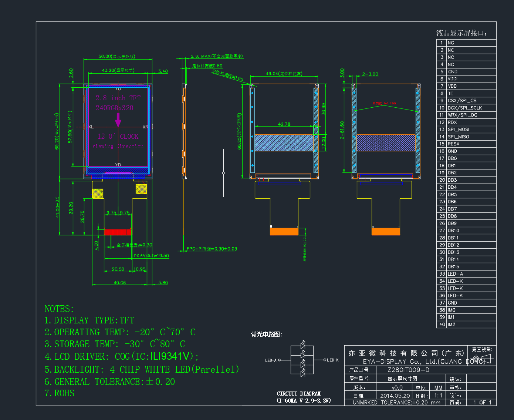The image size is (514, 420).
Task: Select LED-A in pin table row 33
Action: click(x=456, y=274)
